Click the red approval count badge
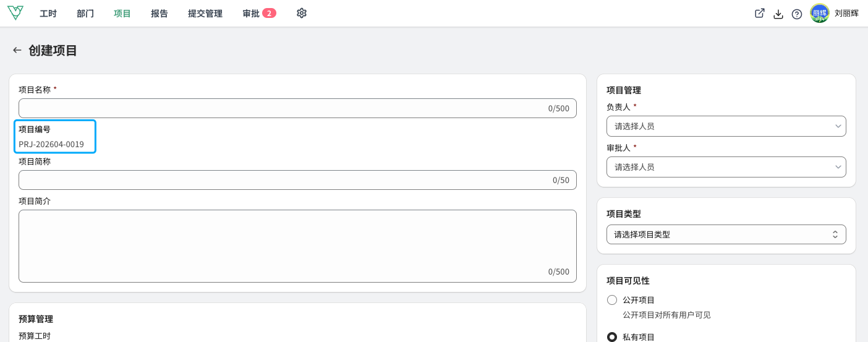Image resolution: width=868 pixels, height=342 pixels. coord(269,13)
